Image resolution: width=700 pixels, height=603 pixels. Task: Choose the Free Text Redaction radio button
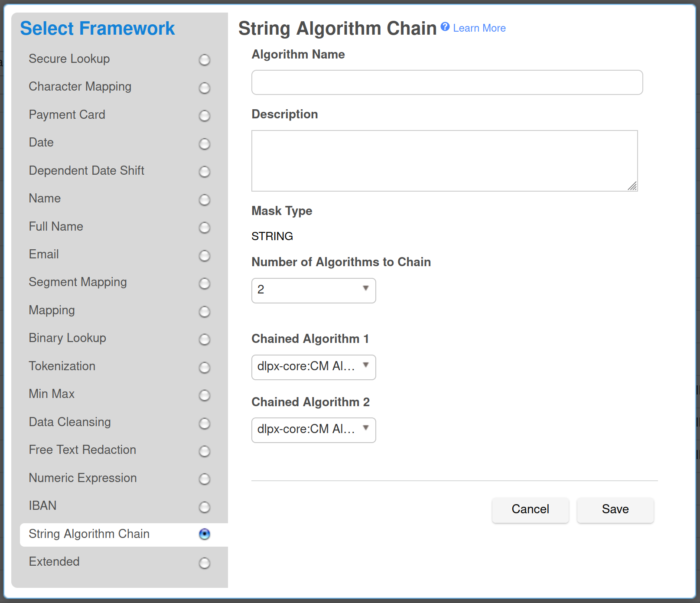pyautogui.click(x=204, y=451)
